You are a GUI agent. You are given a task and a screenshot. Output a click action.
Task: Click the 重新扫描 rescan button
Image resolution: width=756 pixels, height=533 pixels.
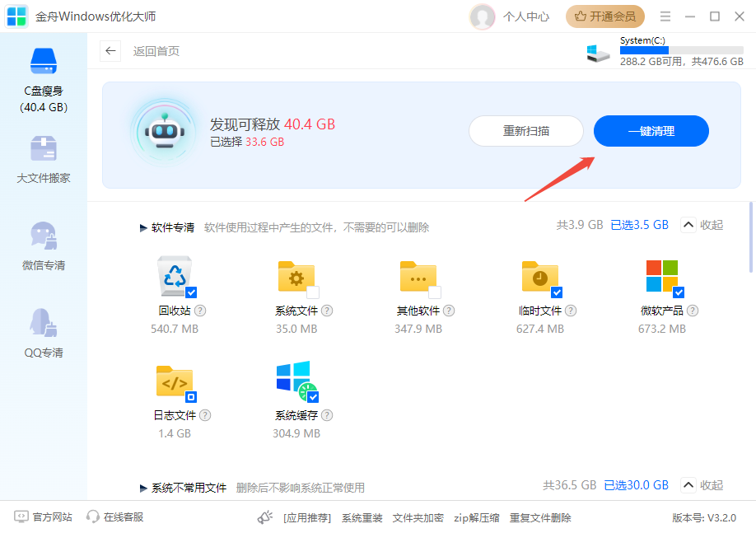pyautogui.click(x=526, y=131)
